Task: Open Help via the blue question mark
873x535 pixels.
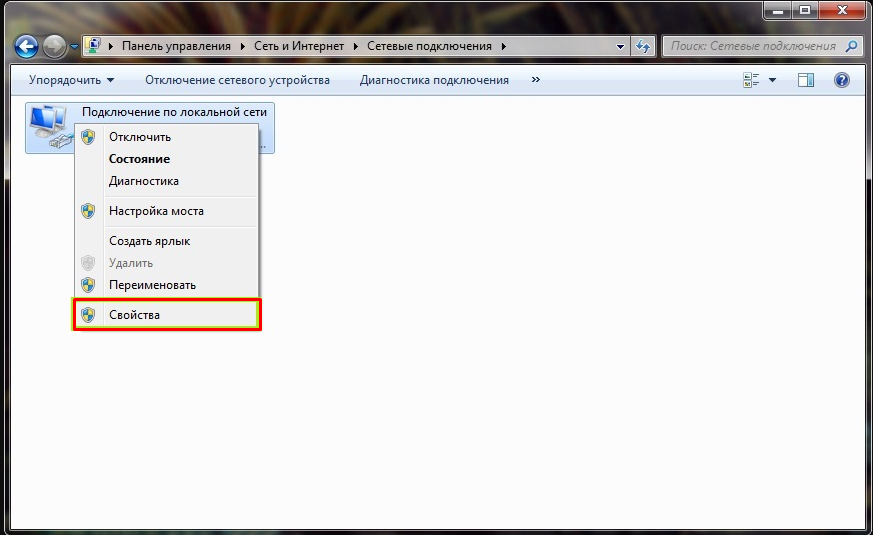Action: [x=841, y=80]
